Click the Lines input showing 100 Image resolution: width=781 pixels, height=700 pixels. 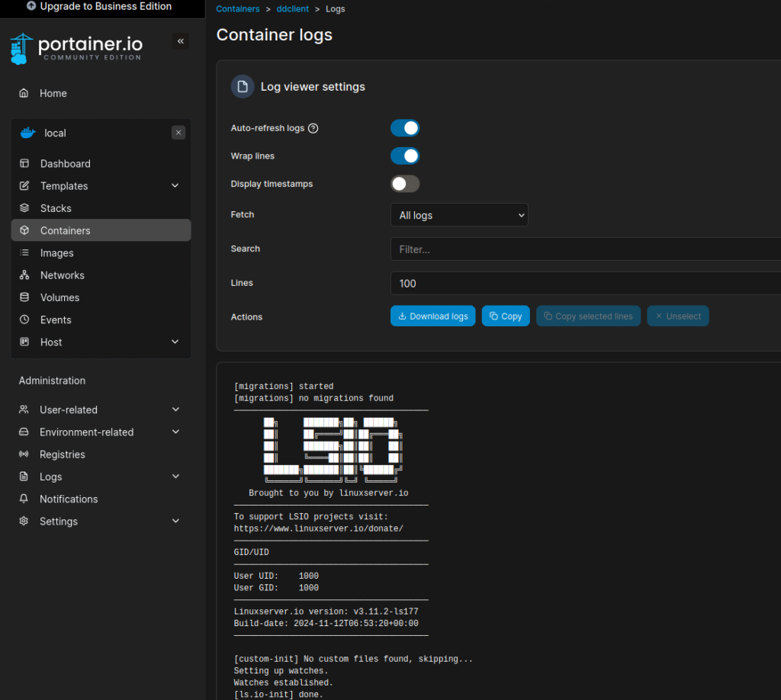(586, 284)
